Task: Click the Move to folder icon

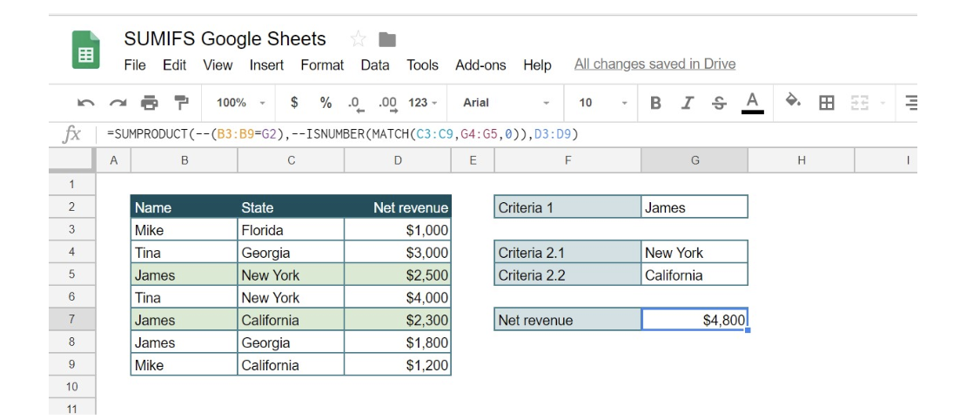Action: click(x=387, y=39)
